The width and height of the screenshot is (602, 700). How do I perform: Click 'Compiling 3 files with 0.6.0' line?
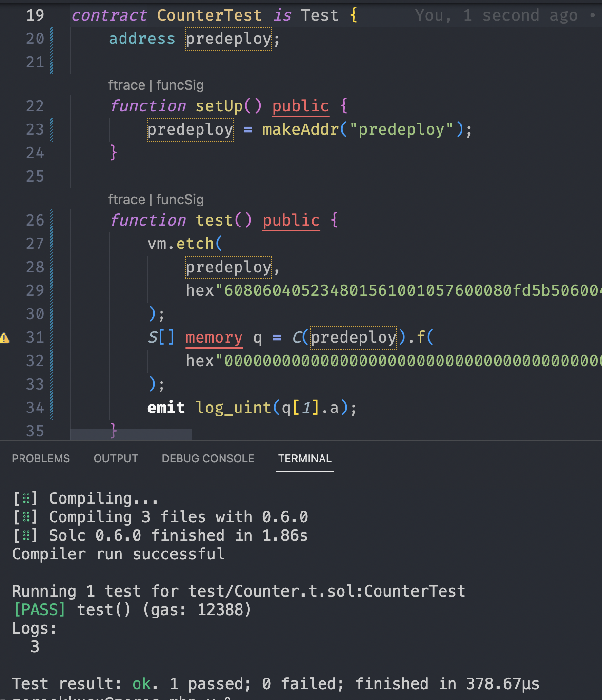[x=160, y=517]
